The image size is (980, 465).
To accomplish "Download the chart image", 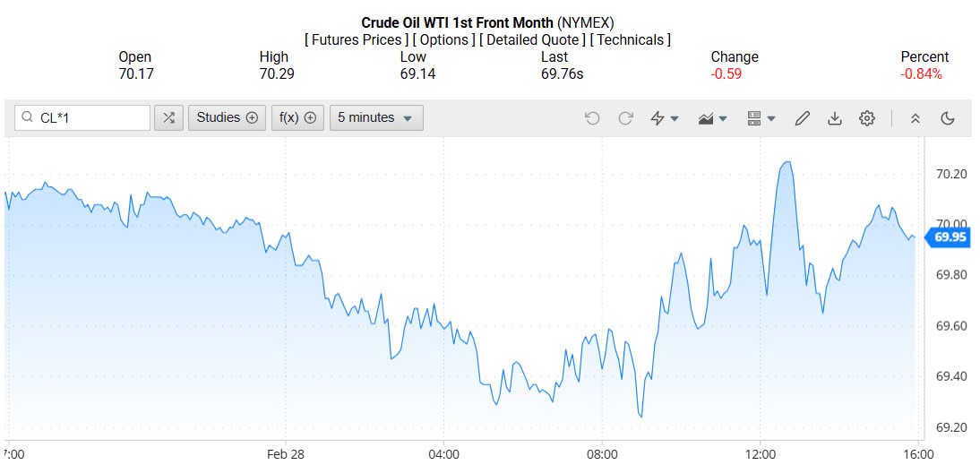I will pyautogui.click(x=835, y=117).
